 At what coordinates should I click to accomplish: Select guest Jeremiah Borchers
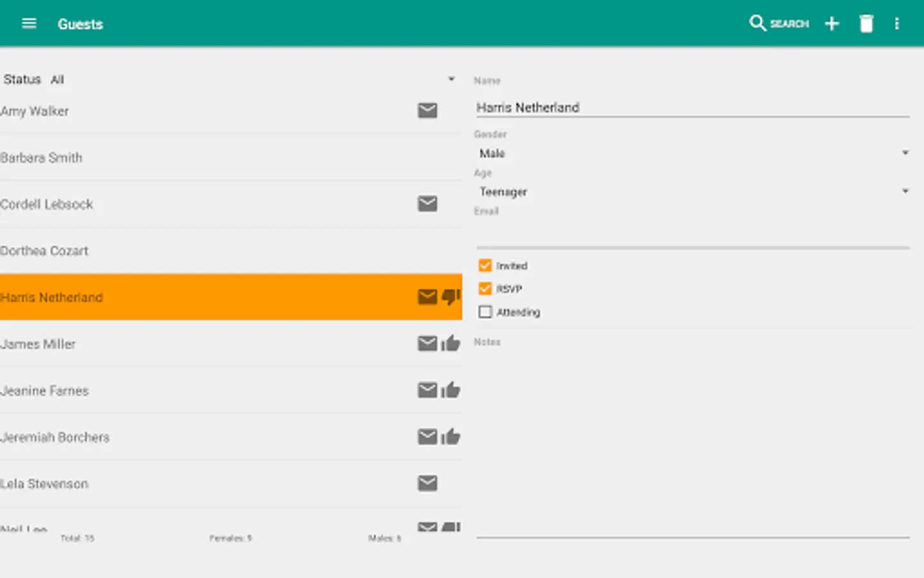click(x=231, y=437)
